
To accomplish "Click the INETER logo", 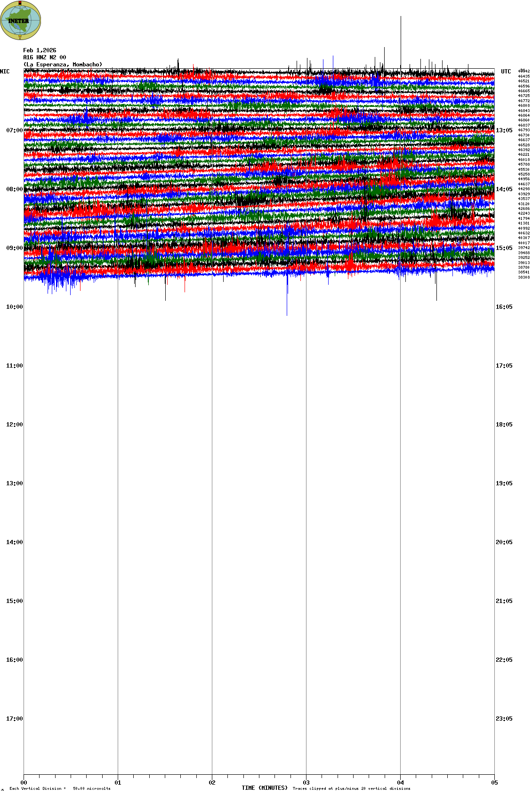I will point(20,20).
